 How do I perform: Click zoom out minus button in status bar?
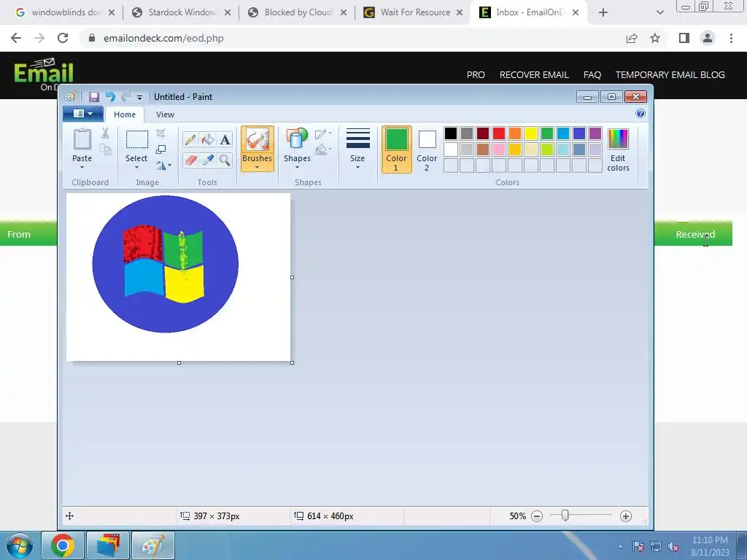(x=537, y=516)
